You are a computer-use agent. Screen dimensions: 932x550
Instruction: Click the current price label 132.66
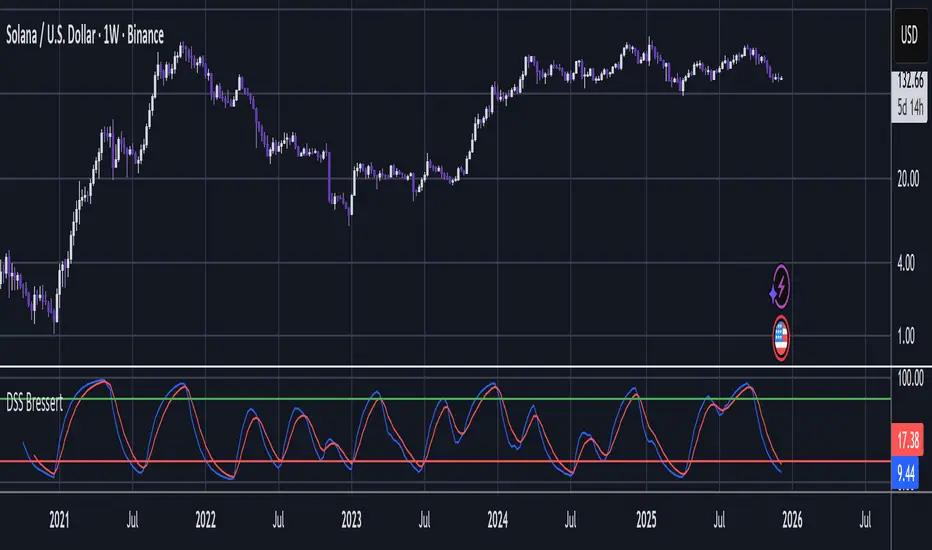pos(911,80)
